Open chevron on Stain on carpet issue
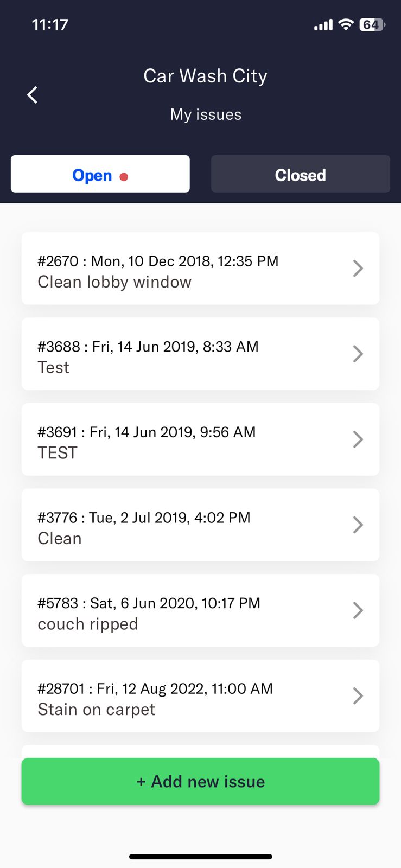 coord(358,695)
